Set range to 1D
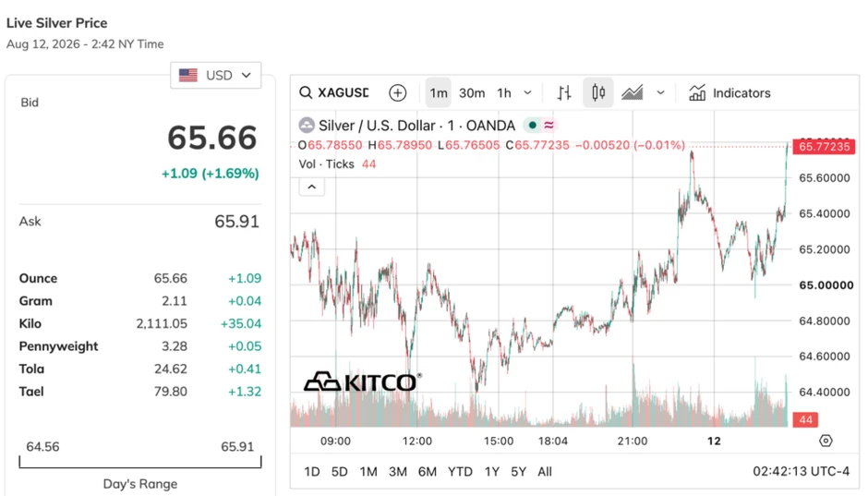This screenshot has height=496, width=868. click(312, 472)
